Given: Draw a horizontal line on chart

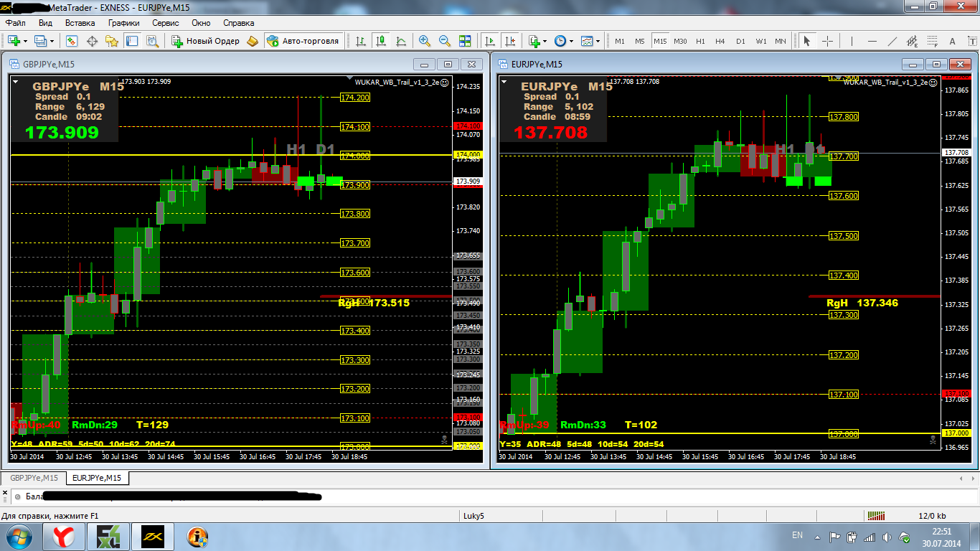Looking at the screenshot, I should click(x=872, y=41).
